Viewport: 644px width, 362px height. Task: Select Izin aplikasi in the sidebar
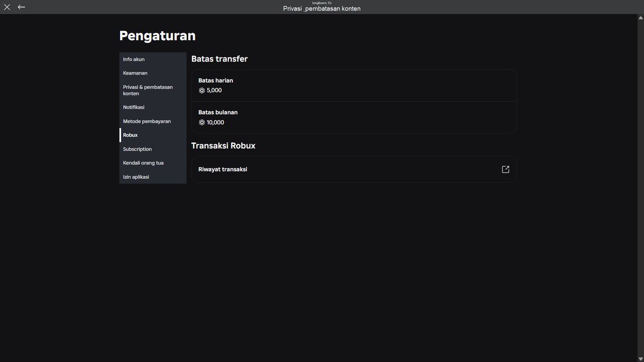tap(153, 176)
